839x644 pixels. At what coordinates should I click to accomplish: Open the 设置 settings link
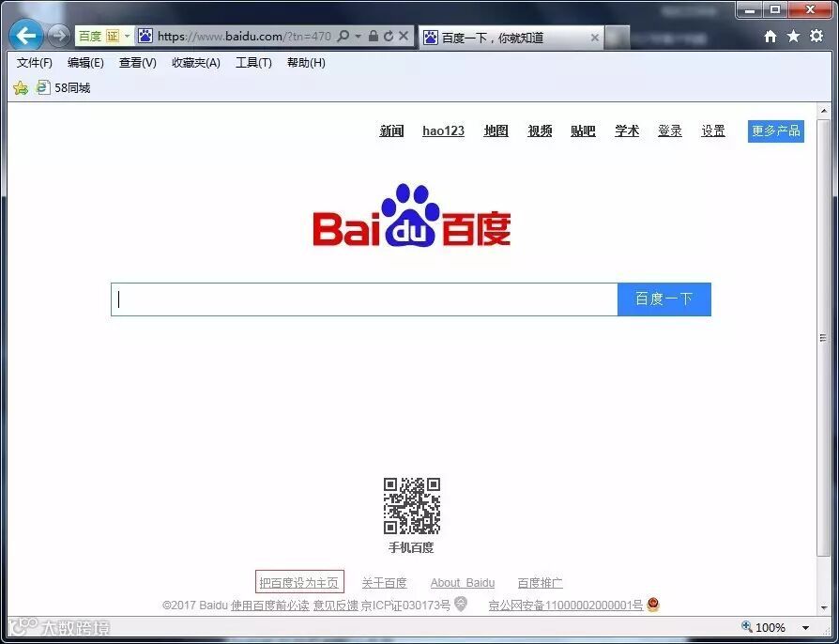(713, 130)
